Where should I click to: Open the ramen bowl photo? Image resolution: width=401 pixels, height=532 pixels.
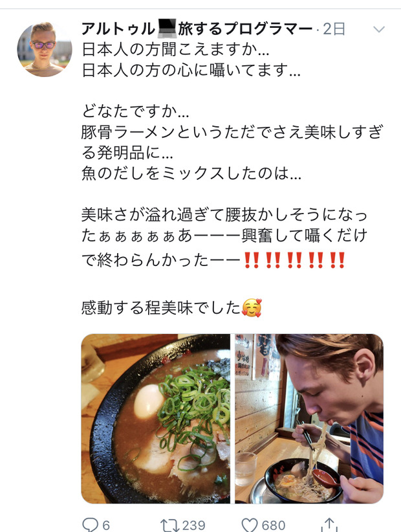[x=156, y=418]
